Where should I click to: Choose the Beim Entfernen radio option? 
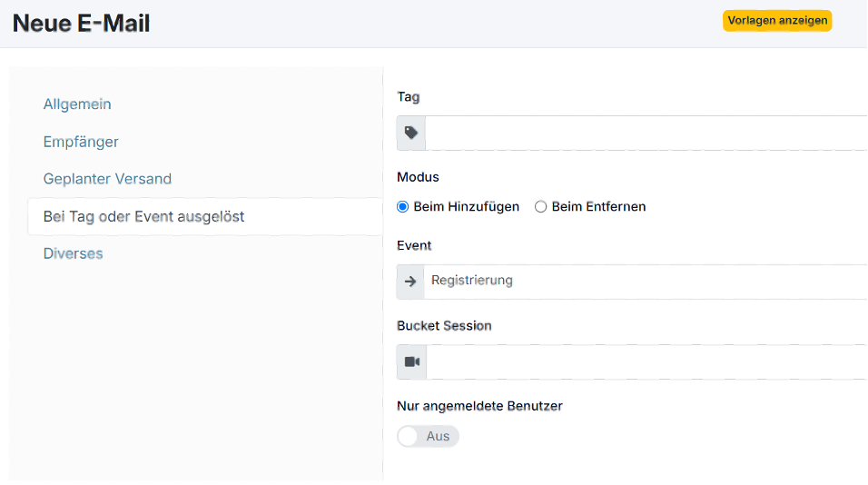coord(541,207)
